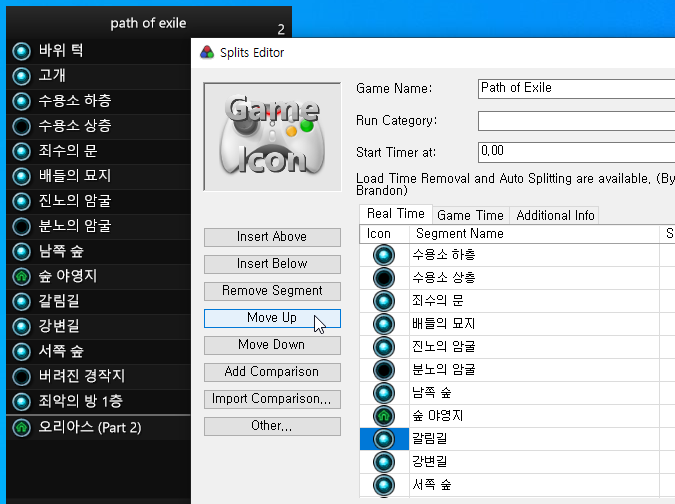
Task: Click the 수용소 하층 icon in timer list
Action: (x=22, y=101)
